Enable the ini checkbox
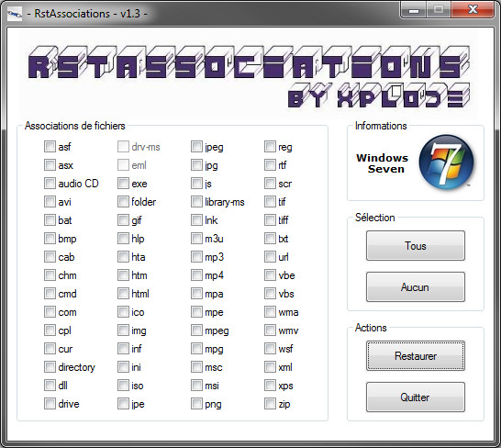The width and height of the screenshot is (501, 448). pyautogui.click(x=123, y=367)
